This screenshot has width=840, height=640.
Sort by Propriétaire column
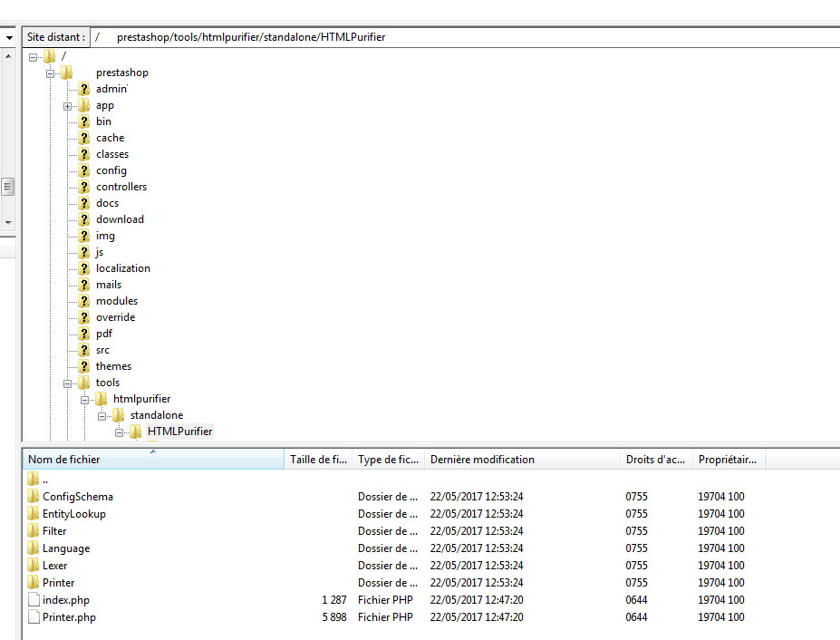729,460
